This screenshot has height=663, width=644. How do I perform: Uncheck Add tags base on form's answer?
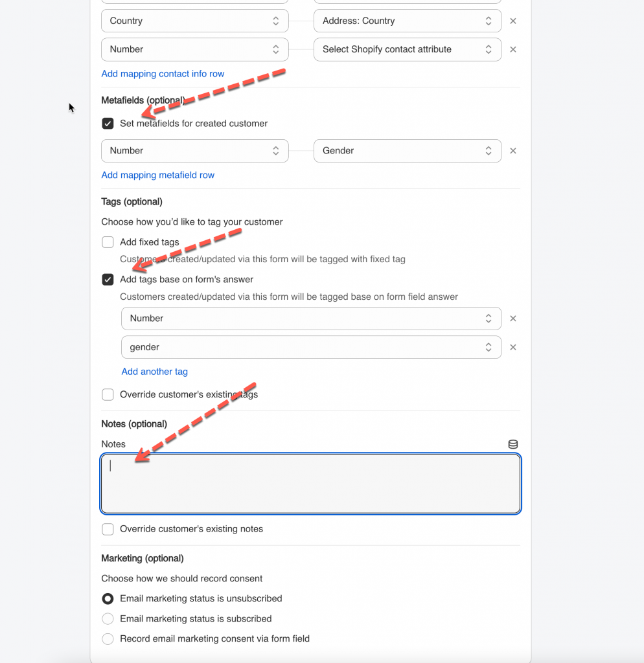(108, 280)
